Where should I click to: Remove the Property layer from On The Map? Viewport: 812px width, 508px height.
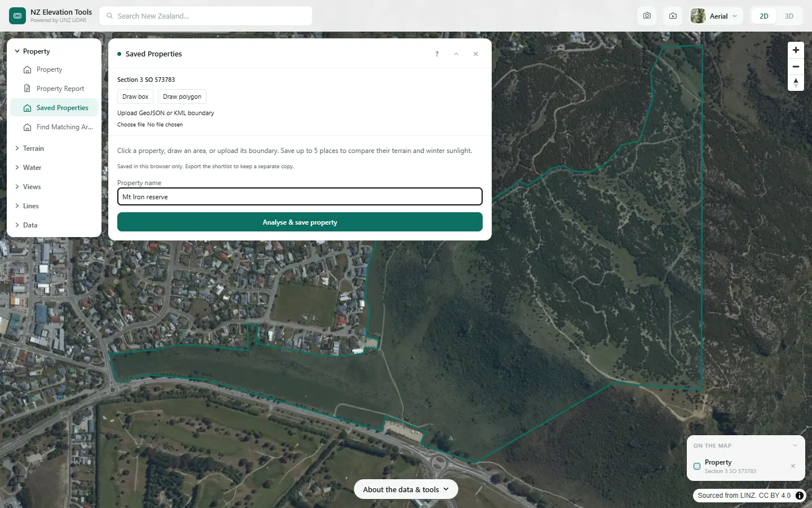793,466
